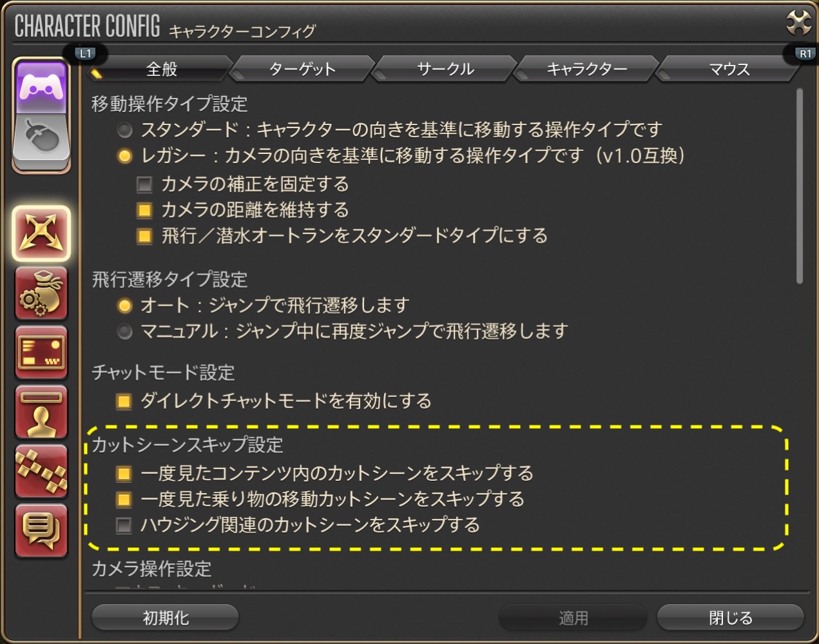Open the UI settings panel icon
This screenshot has width=819, height=644.
pos(41,353)
